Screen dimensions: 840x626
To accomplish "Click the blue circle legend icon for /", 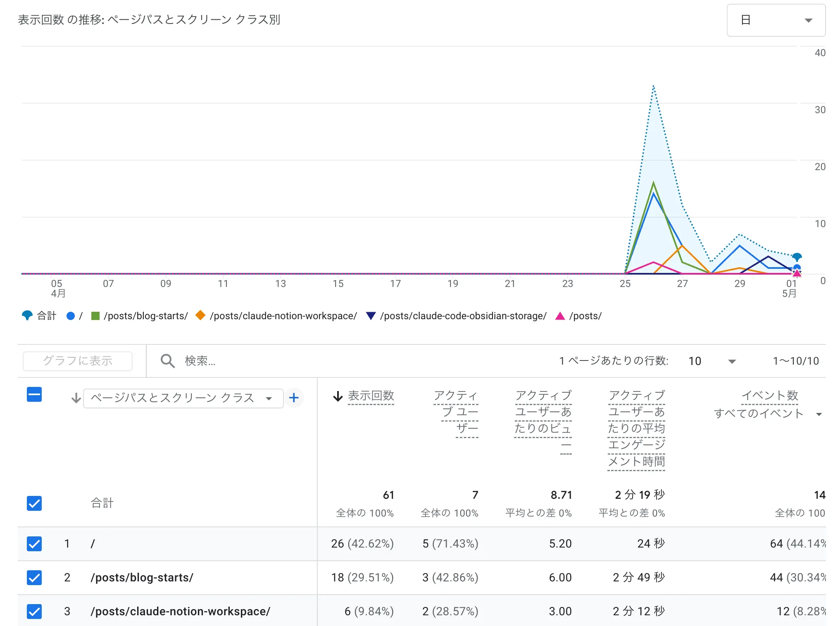I will coord(71,316).
